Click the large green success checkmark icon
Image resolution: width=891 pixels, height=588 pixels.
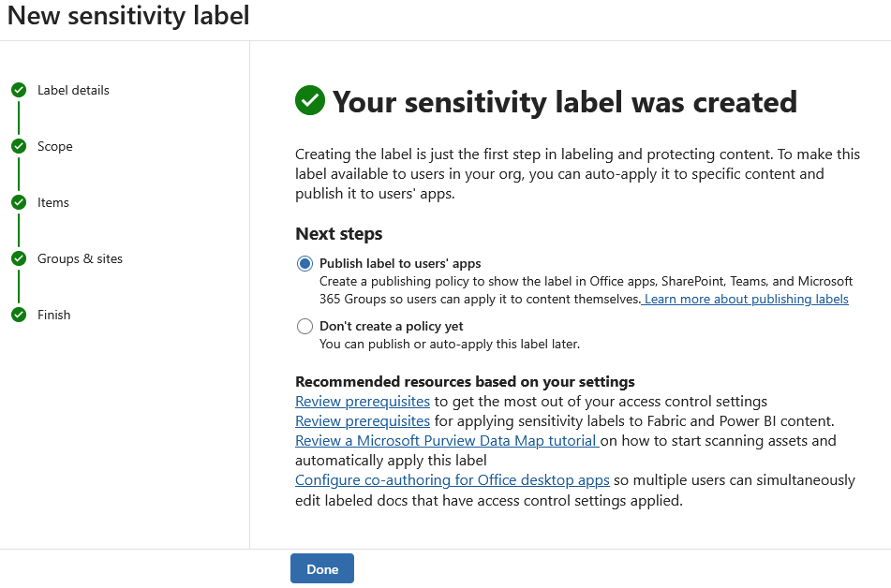[x=310, y=101]
